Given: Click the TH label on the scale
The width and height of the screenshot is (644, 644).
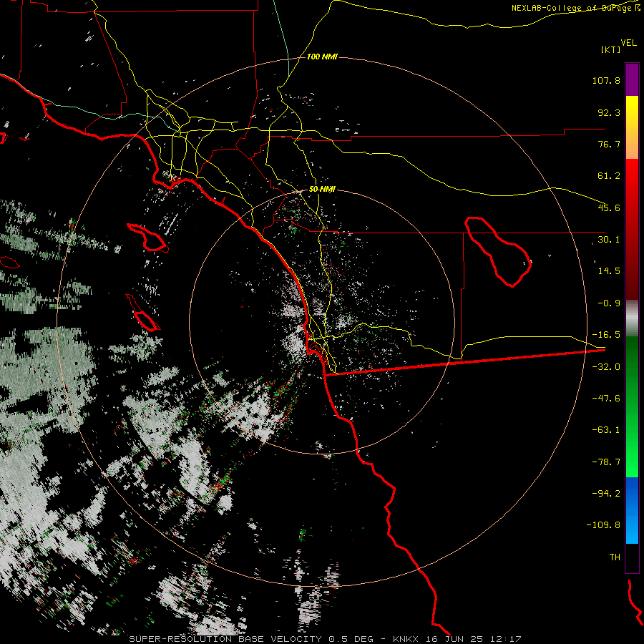Looking at the screenshot, I should (x=615, y=557).
